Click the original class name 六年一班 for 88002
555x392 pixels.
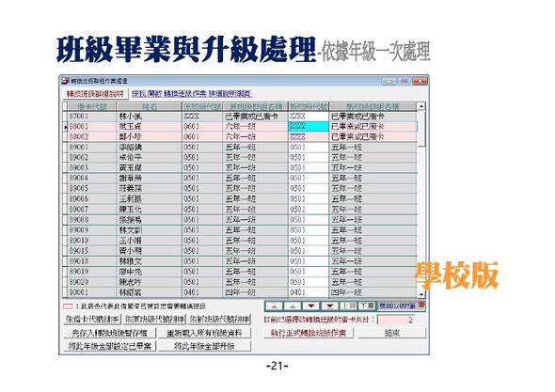(x=256, y=136)
